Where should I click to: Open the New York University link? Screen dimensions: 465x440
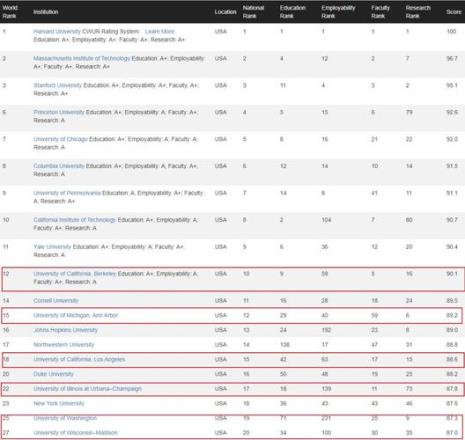pyautogui.click(x=59, y=403)
